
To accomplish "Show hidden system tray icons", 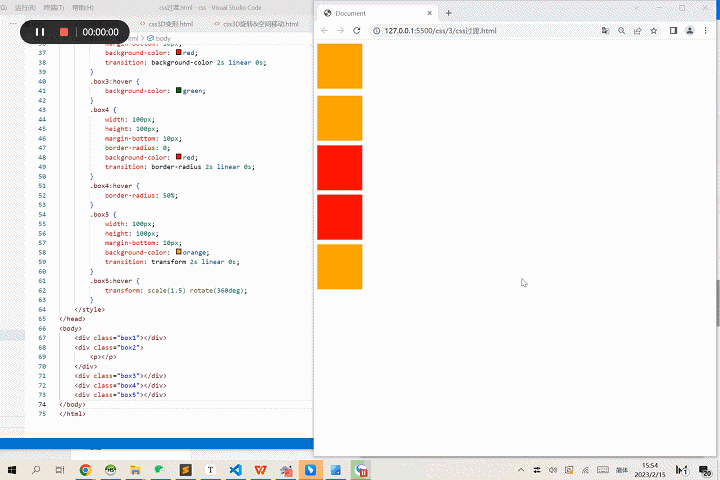I will [x=521, y=470].
